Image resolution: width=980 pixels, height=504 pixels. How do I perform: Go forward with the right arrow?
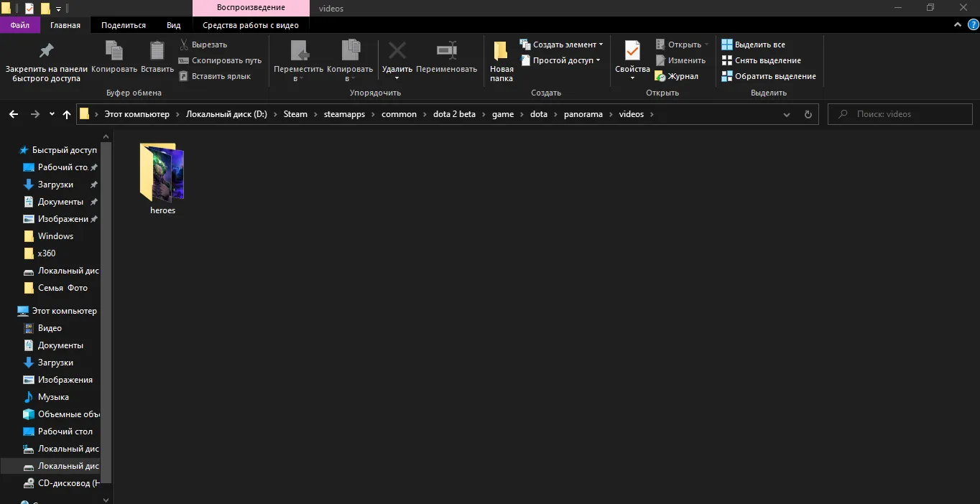click(x=34, y=114)
